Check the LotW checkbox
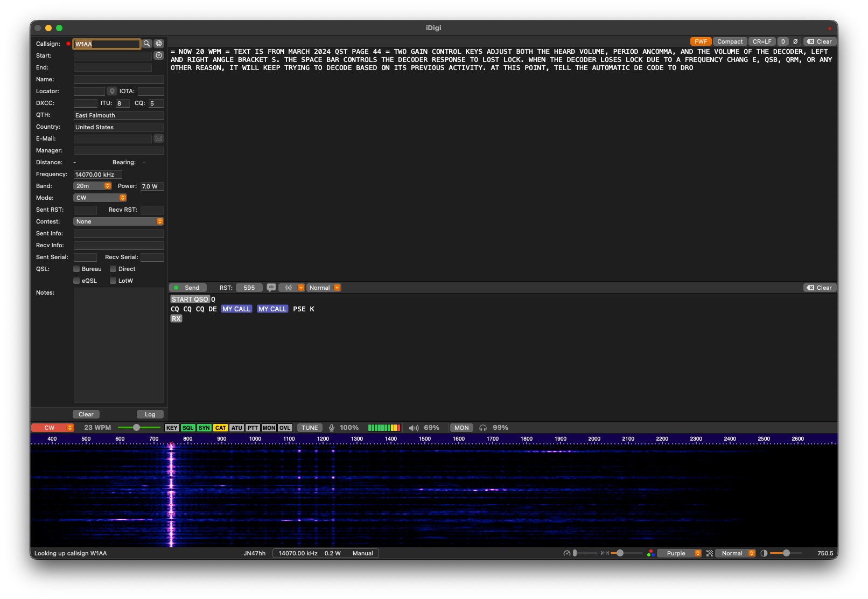 click(x=113, y=281)
